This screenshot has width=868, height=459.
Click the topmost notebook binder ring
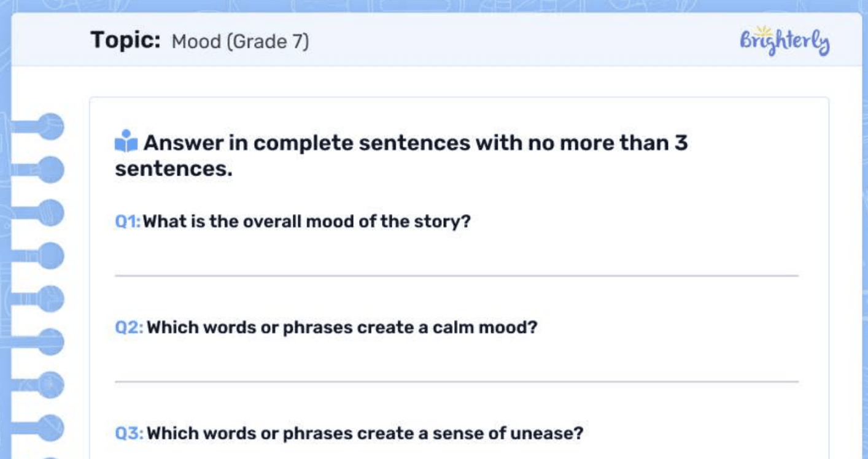(49, 127)
